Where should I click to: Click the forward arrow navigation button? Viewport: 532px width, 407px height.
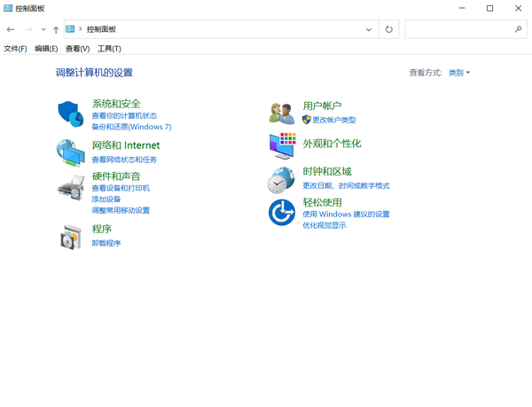[x=29, y=29]
